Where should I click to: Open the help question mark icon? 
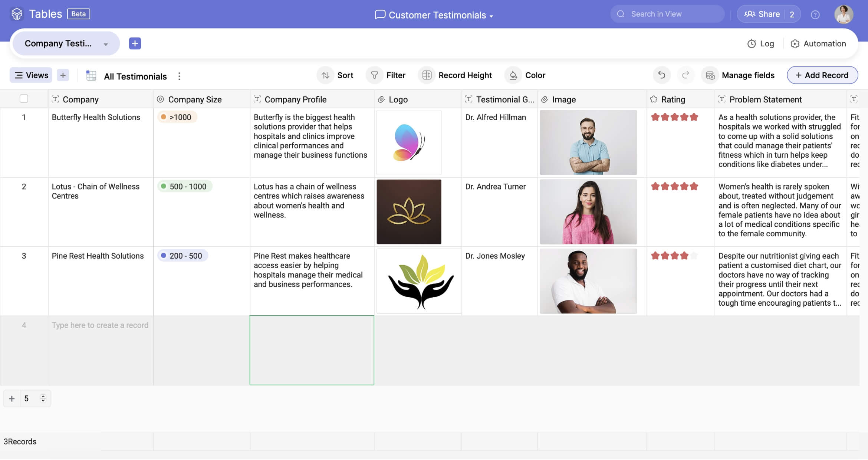pos(815,15)
